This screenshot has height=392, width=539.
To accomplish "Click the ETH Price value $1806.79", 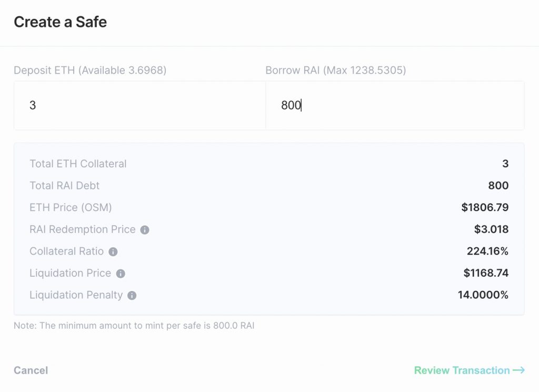I will [485, 207].
